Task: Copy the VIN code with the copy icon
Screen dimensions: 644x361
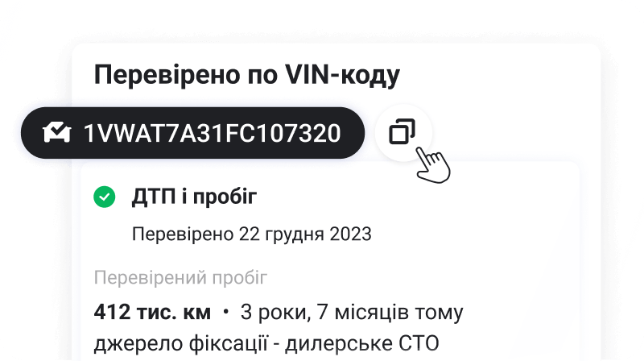Action: (402, 132)
